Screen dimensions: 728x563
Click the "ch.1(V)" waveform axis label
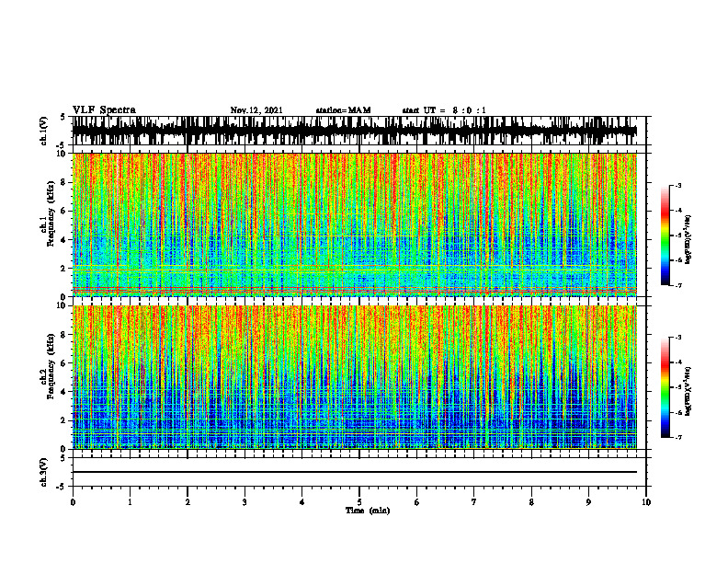(x=44, y=131)
